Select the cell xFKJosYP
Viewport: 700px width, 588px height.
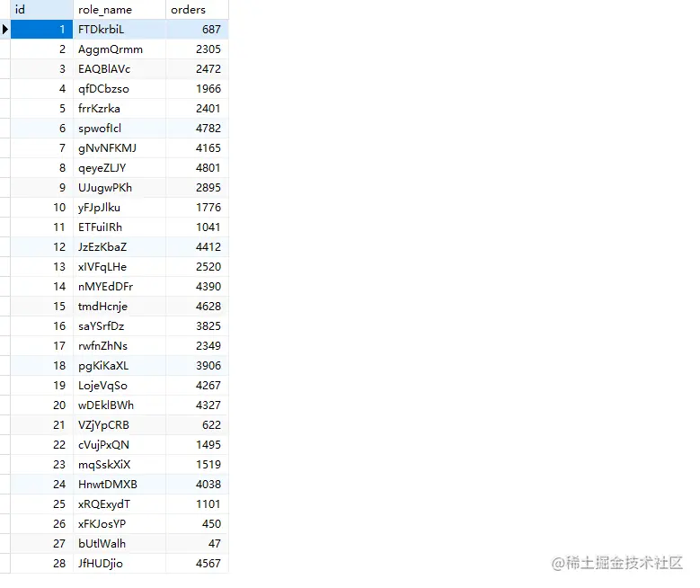[120, 523]
